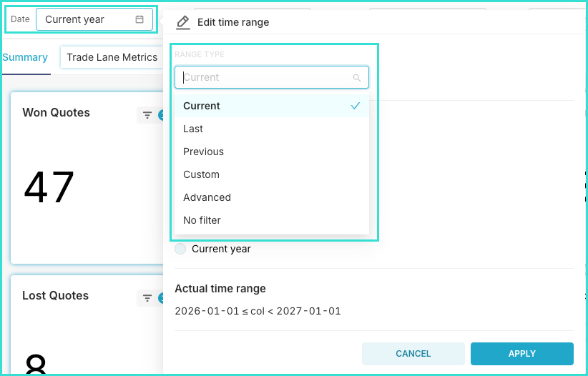
Task: Select No filter in the range type list
Action: click(202, 220)
